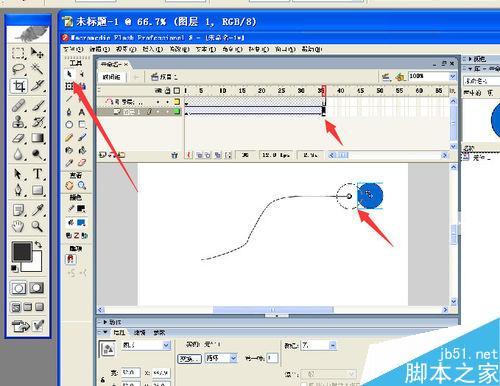Select Photoshop's Magic Wand tool
Image resolution: width=500 pixels, height=386 pixels.
pos(37,69)
